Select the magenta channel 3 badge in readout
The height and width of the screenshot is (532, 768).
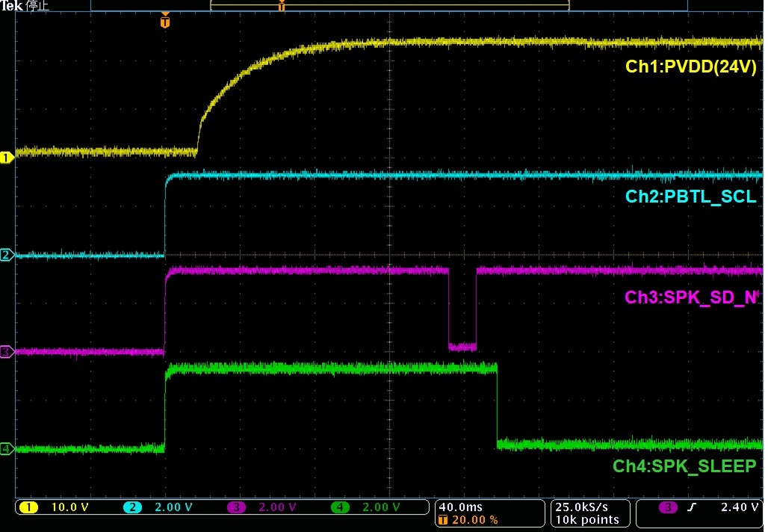[236, 507]
